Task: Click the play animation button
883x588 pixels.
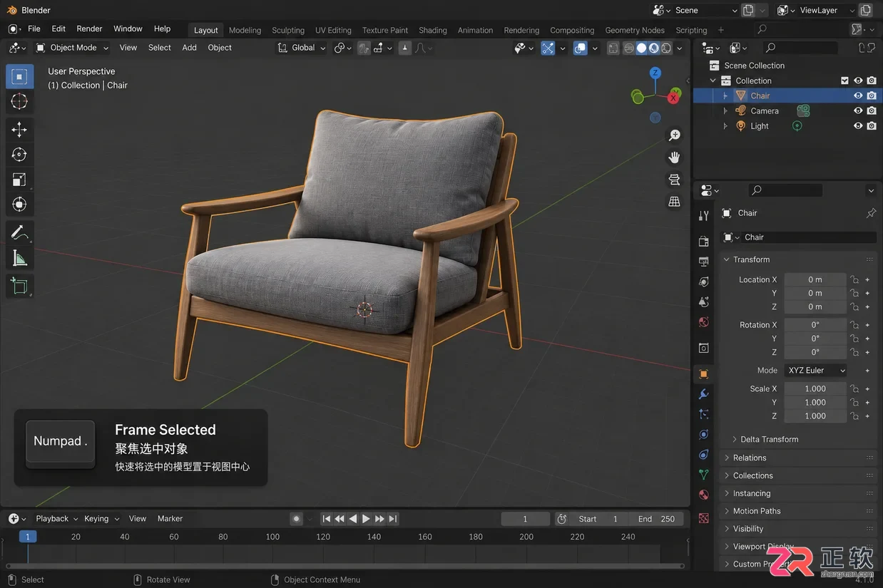Action: click(x=366, y=519)
